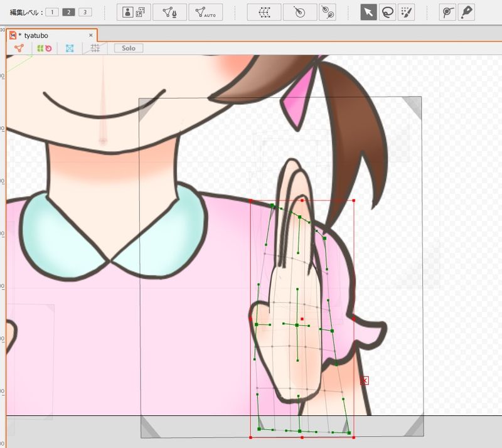The image size is (502, 448).
Task: Open the deformer creation tool with gear
Action: point(326,12)
